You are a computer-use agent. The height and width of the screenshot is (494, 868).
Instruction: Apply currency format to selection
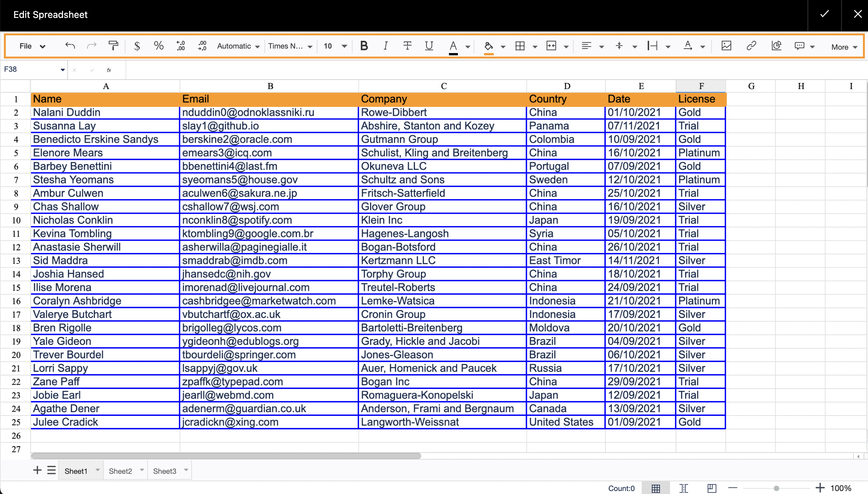tap(137, 46)
